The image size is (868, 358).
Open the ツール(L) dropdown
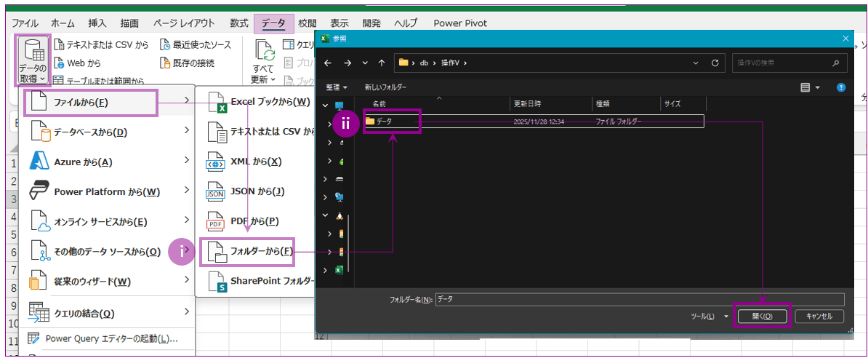pos(710,317)
